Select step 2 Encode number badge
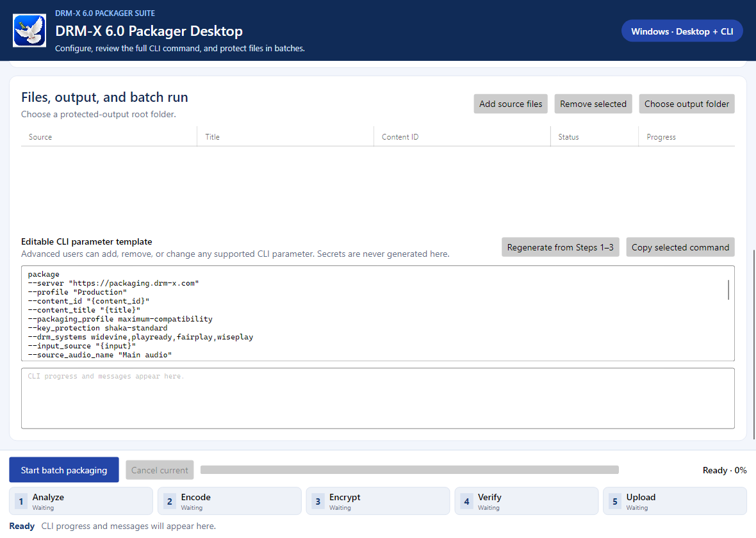Screen dimensions: 756x538 pyautogui.click(x=169, y=501)
